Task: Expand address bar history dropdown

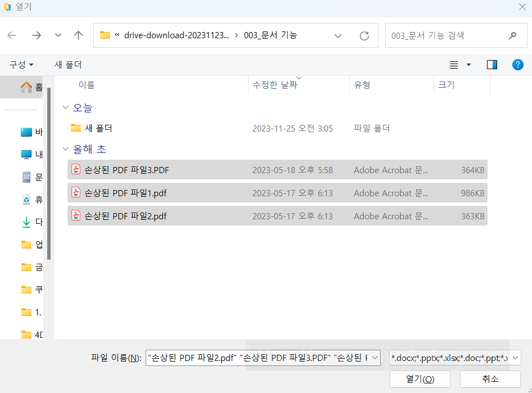Action: pos(337,35)
